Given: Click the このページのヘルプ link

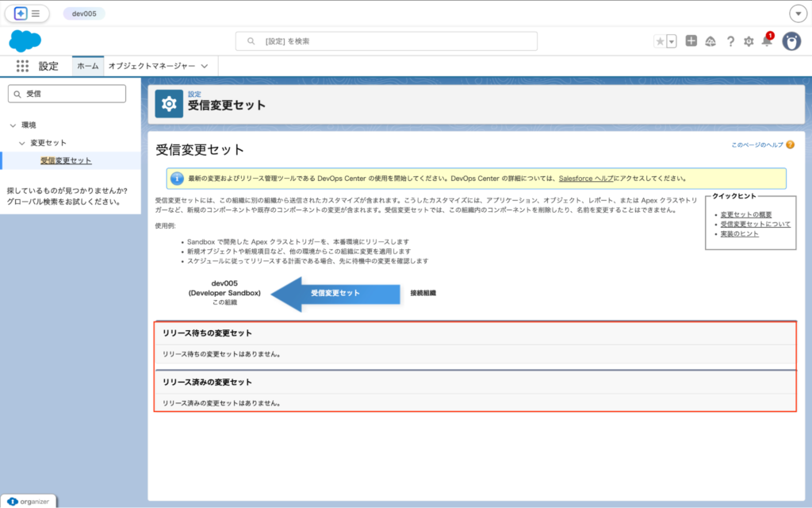Looking at the screenshot, I should point(756,145).
